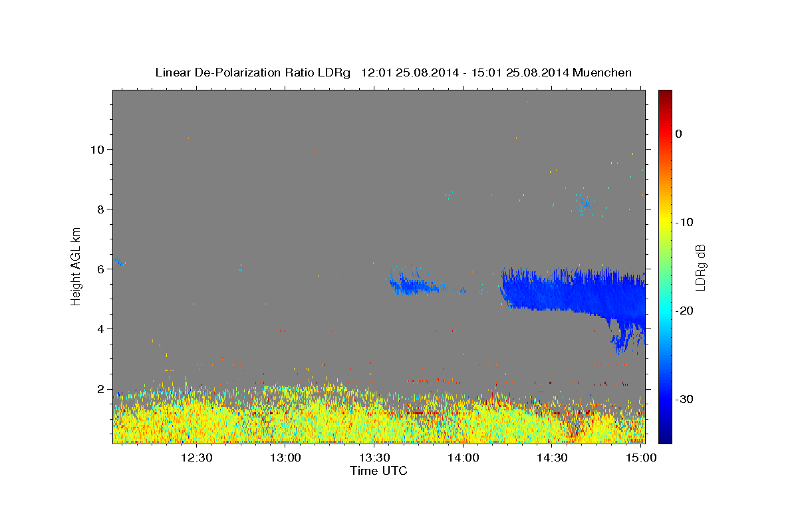
Task: Click the '15:00' time axis label
Action: [x=641, y=458]
